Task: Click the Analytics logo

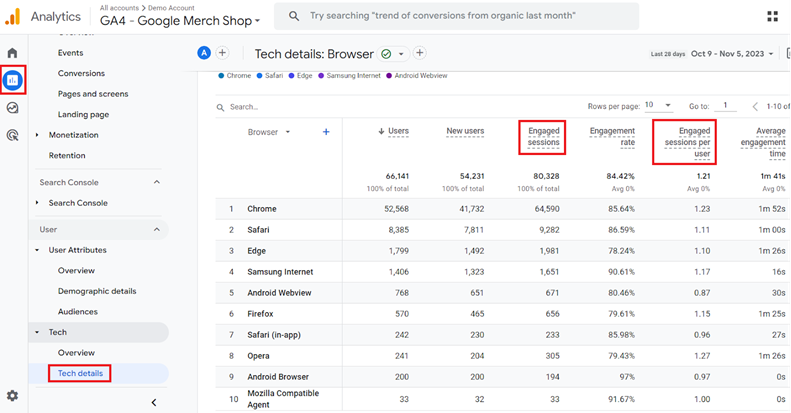Action: (14, 17)
